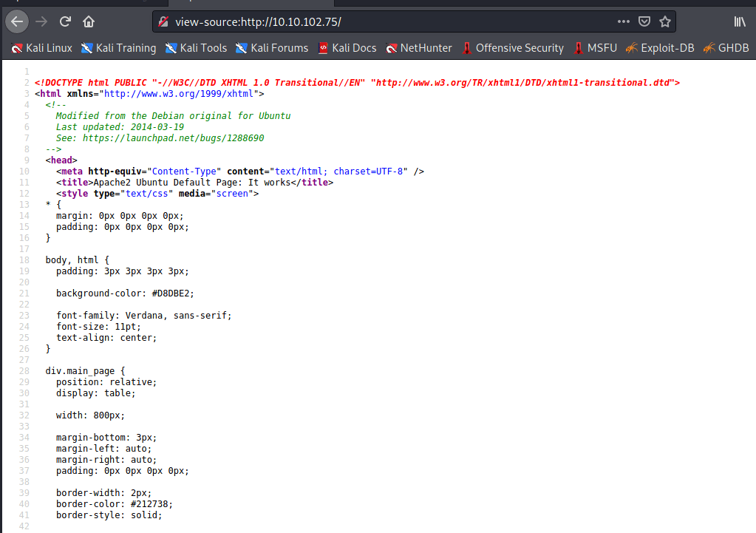The width and height of the screenshot is (756, 533).
Task: Open the page actions three-dot menu
Action: click(623, 21)
